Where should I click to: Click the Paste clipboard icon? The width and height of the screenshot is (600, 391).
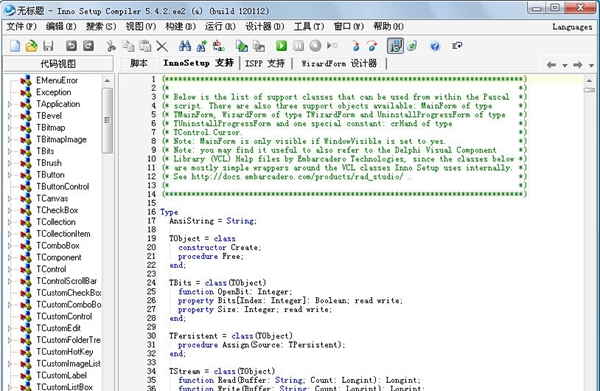coord(145,46)
